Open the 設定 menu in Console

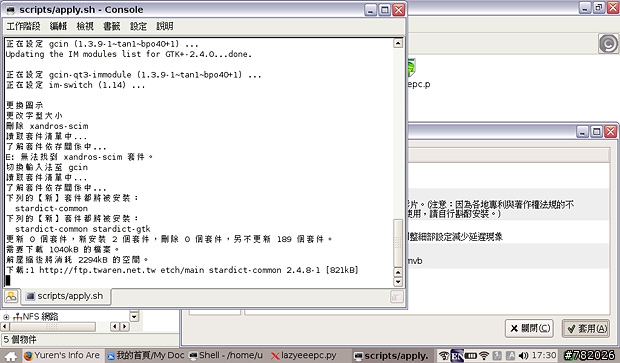pyautogui.click(x=138, y=26)
